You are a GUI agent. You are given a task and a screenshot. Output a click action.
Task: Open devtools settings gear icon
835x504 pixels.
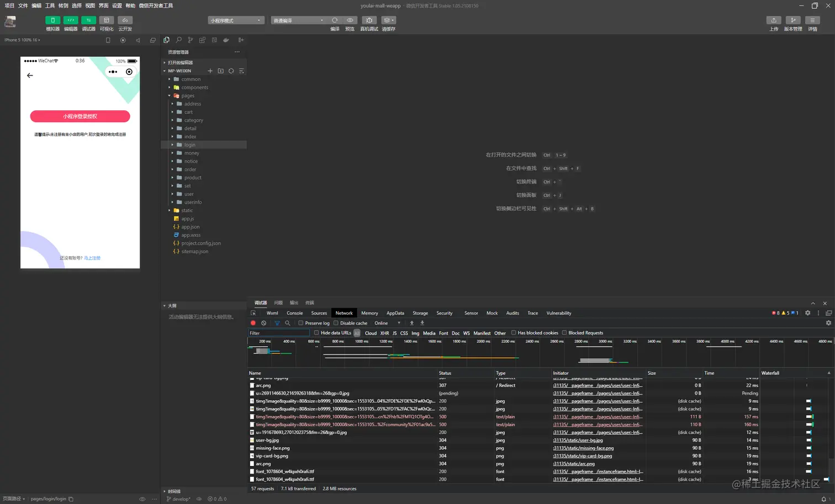tap(807, 313)
